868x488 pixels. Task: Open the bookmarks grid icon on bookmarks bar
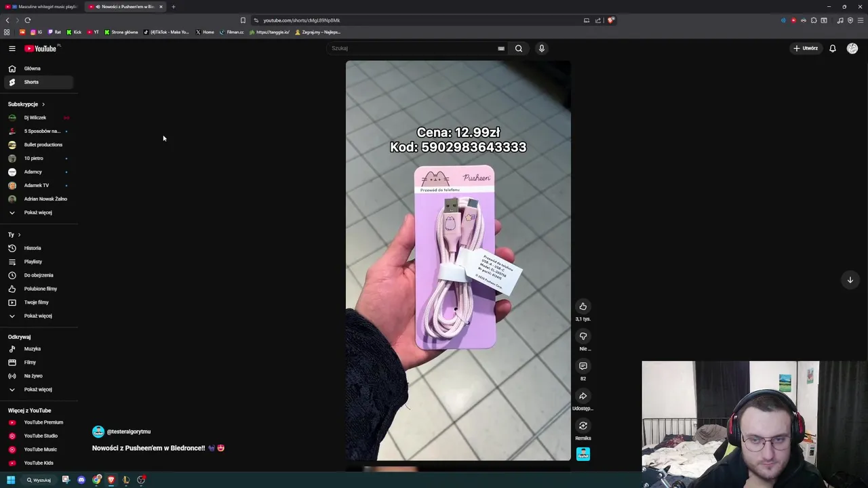[x=7, y=32]
